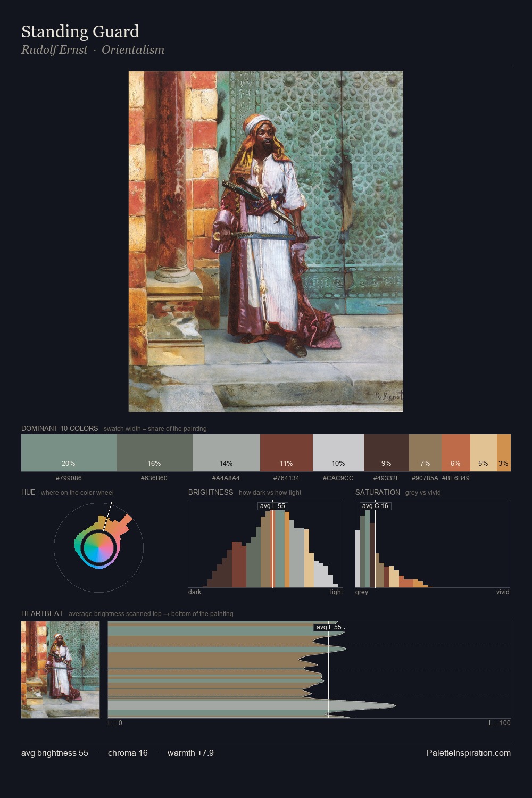Select the hex label #BE6B49

pos(456,478)
